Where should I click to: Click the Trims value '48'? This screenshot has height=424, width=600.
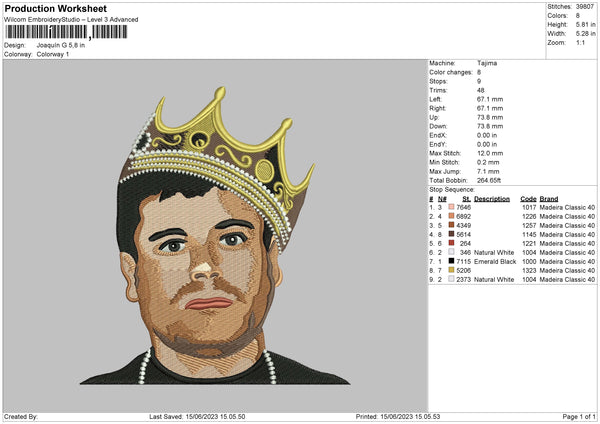[x=481, y=90]
